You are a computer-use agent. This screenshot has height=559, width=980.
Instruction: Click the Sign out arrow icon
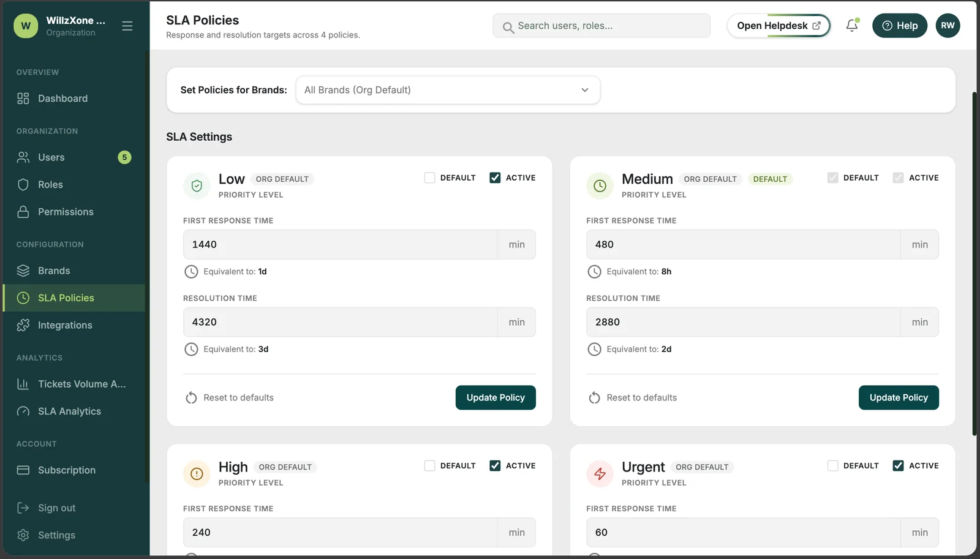click(x=23, y=508)
